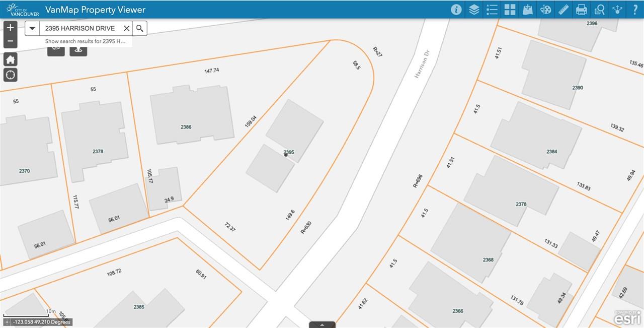Click "Show search results for 2395 H..." suggestion
The height and width of the screenshot is (328, 644).
pos(86,41)
